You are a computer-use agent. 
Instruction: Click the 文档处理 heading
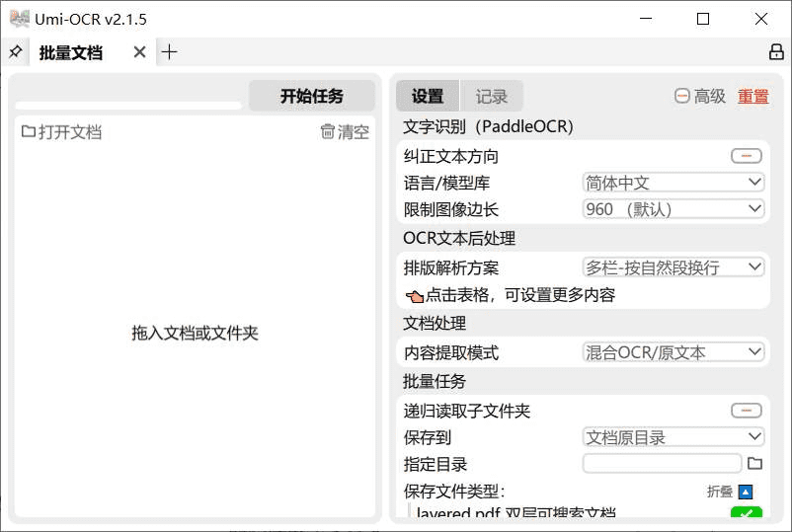pyautogui.click(x=435, y=323)
